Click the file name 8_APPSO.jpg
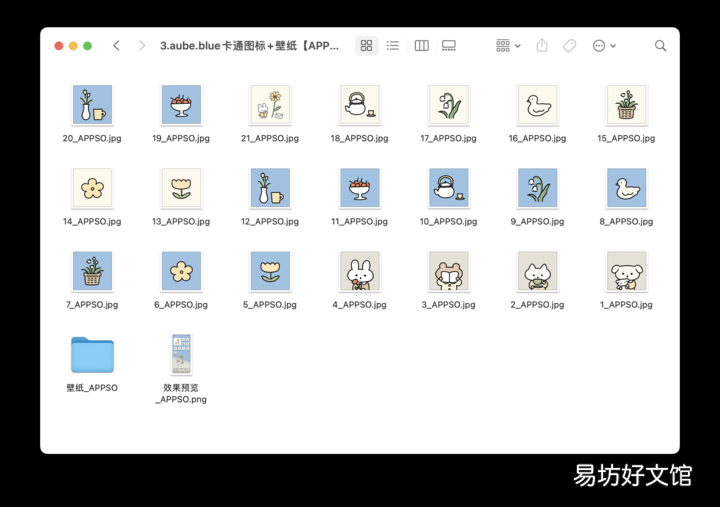This screenshot has width=720, height=507. [x=626, y=221]
